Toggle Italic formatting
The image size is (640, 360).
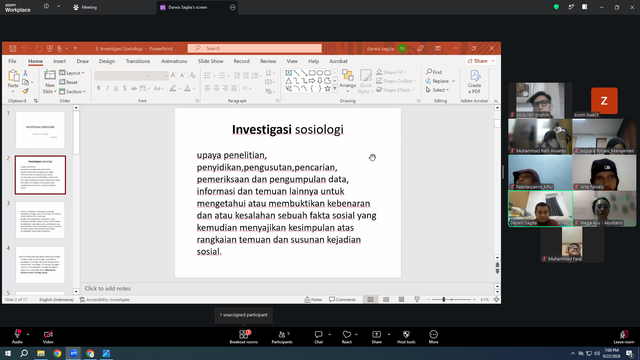coord(107,88)
